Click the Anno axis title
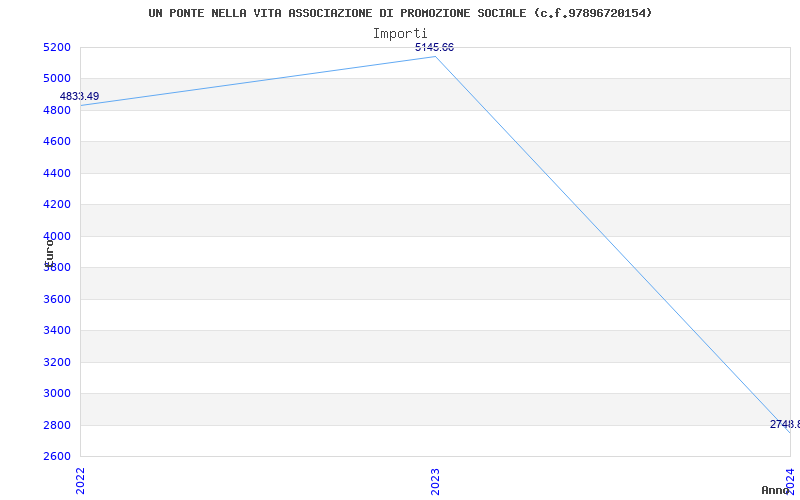The height and width of the screenshot is (500, 800). coord(776,490)
